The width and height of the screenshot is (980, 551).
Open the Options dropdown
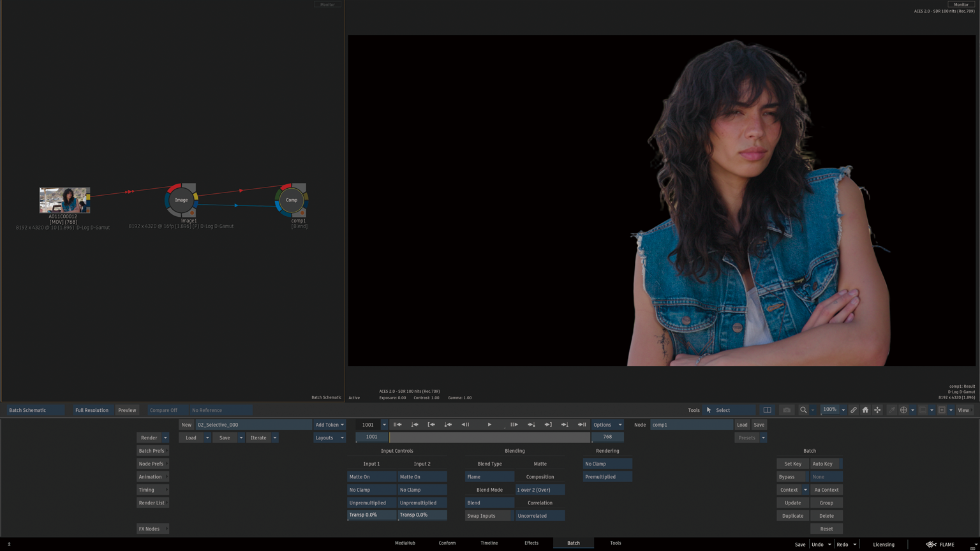(607, 425)
